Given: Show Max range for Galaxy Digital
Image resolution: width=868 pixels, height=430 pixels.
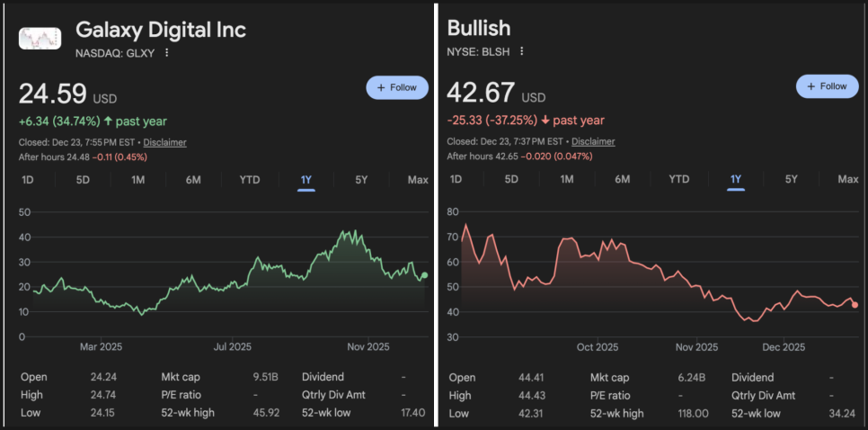Looking at the screenshot, I should (x=418, y=180).
